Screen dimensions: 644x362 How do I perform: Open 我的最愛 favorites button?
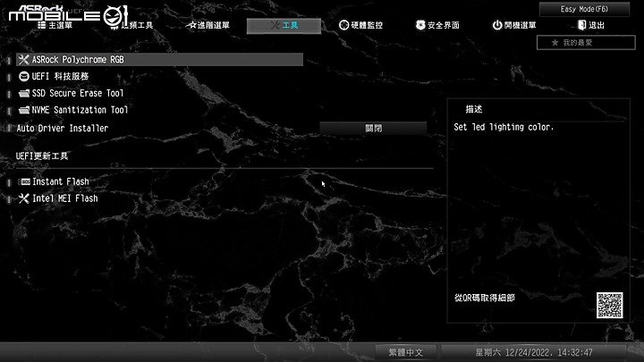click(x=586, y=42)
